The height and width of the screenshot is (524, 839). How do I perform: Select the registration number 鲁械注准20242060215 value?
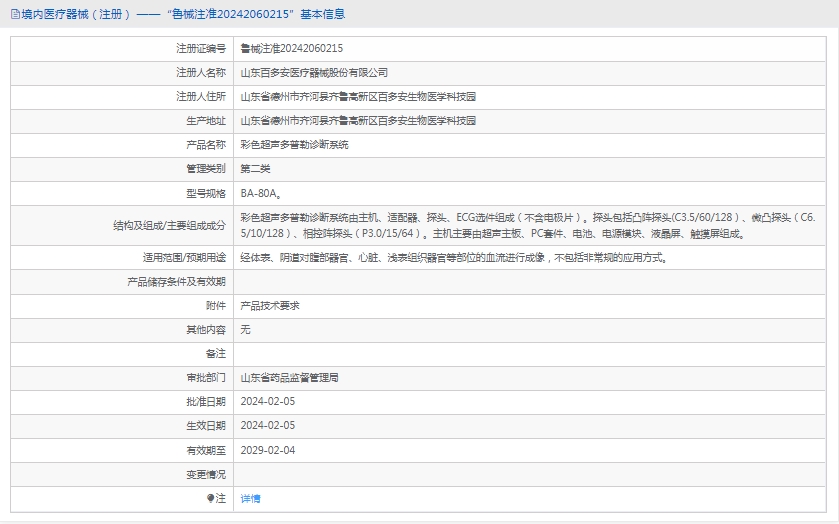tap(291, 48)
